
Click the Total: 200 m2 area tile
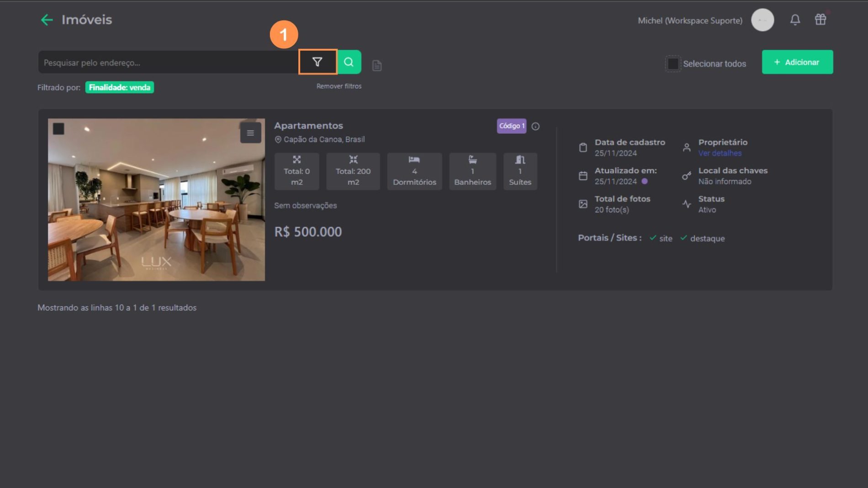[353, 171]
